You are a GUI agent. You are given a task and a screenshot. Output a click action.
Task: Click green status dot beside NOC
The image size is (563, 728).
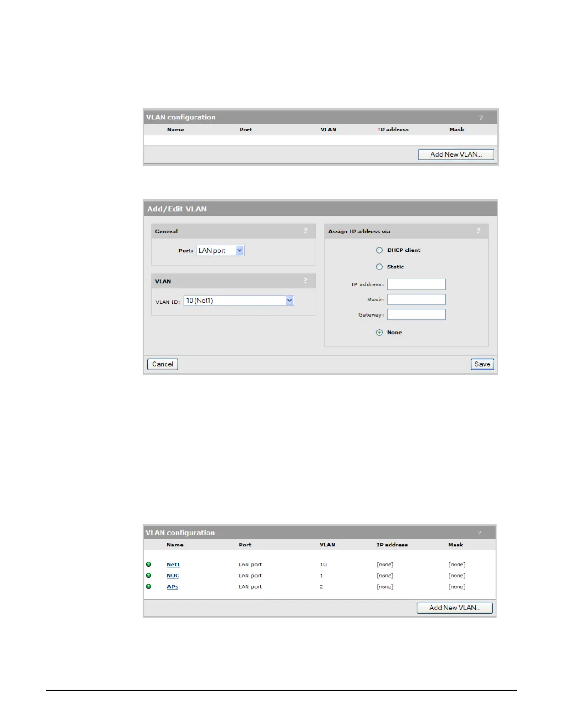click(149, 575)
